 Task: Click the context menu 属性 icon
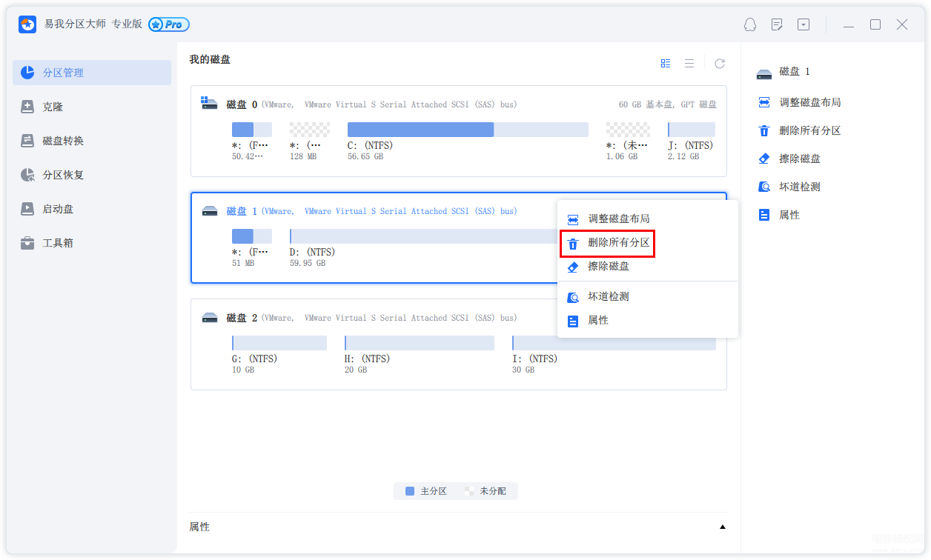pos(573,321)
